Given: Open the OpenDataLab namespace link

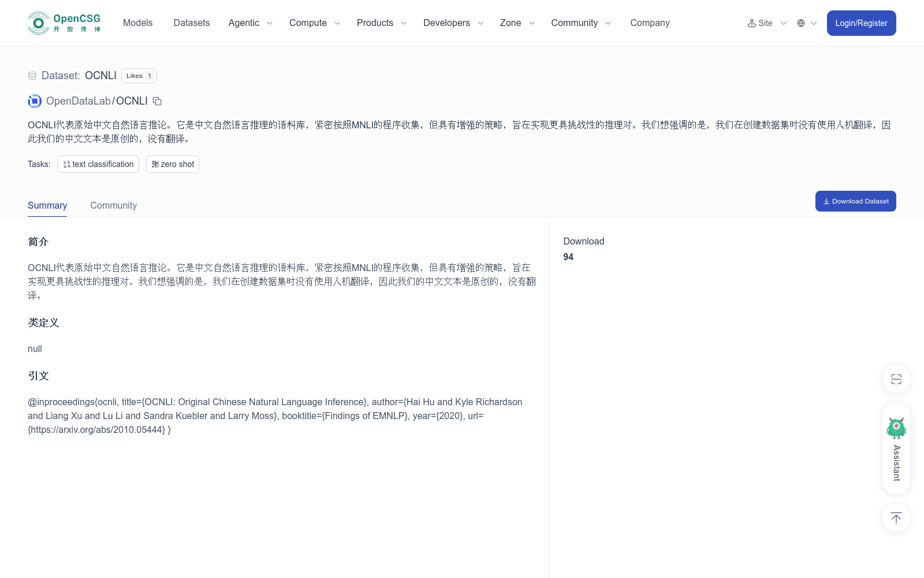Looking at the screenshot, I should coord(79,101).
